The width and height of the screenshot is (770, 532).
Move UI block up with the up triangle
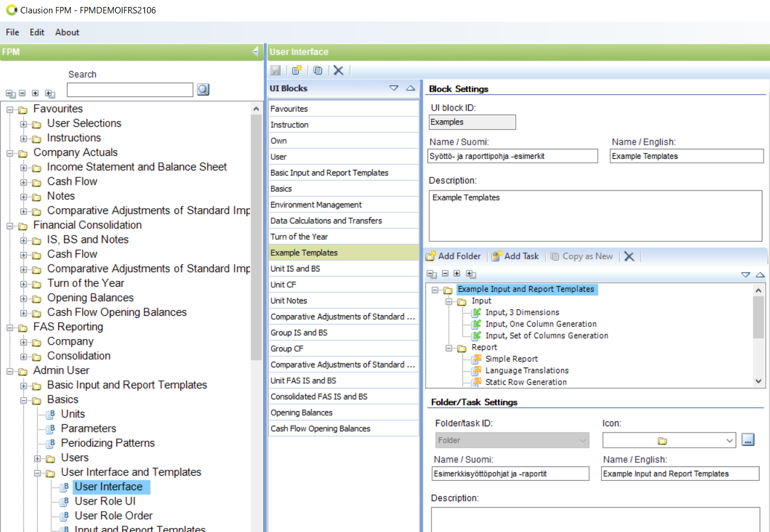[411, 88]
